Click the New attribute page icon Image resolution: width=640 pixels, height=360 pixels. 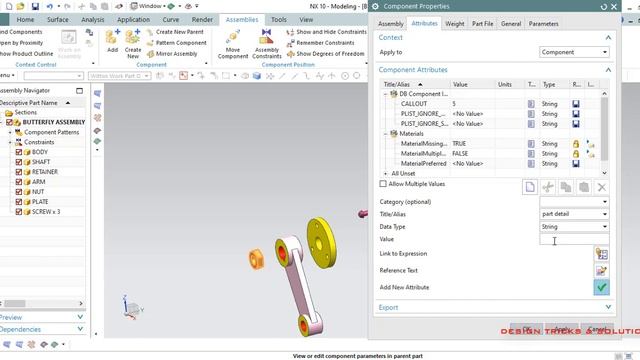tap(530, 187)
